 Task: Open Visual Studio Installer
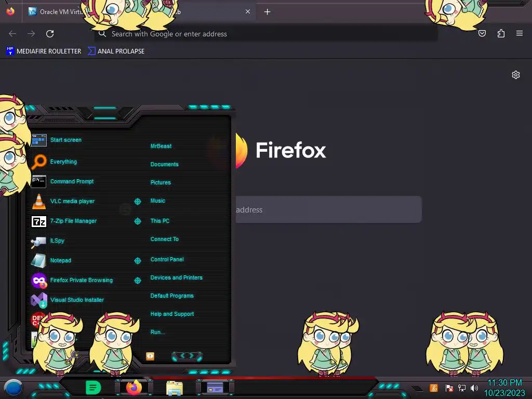68,300
